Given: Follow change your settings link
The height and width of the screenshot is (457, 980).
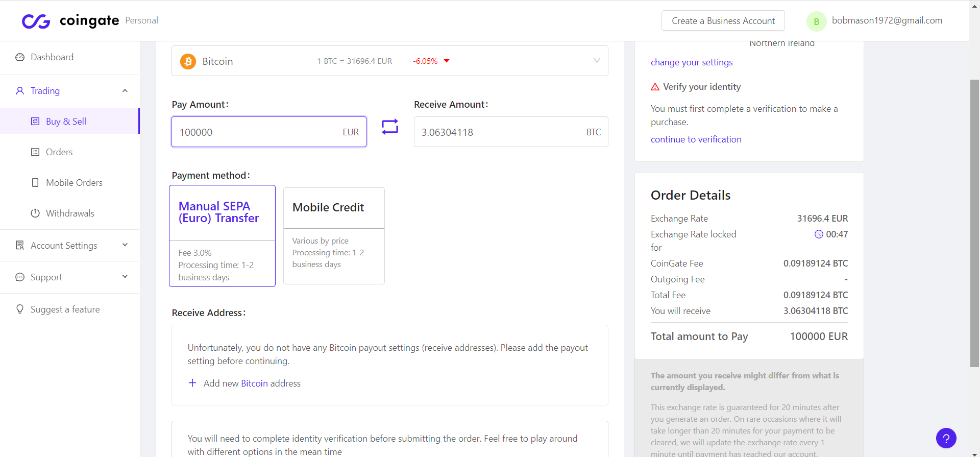Looking at the screenshot, I should pyautogui.click(x=691, y=62).
